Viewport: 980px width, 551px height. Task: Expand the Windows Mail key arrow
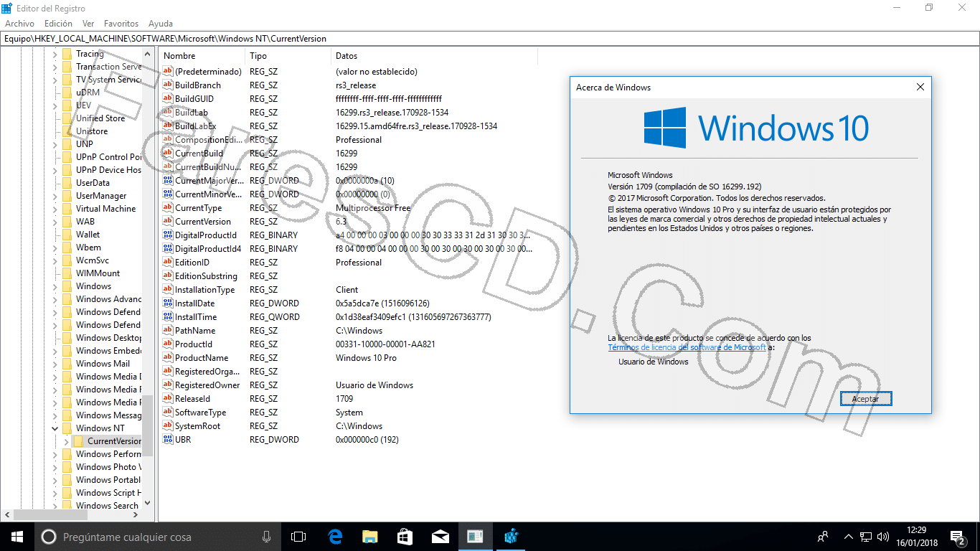[x=55, y=364]
